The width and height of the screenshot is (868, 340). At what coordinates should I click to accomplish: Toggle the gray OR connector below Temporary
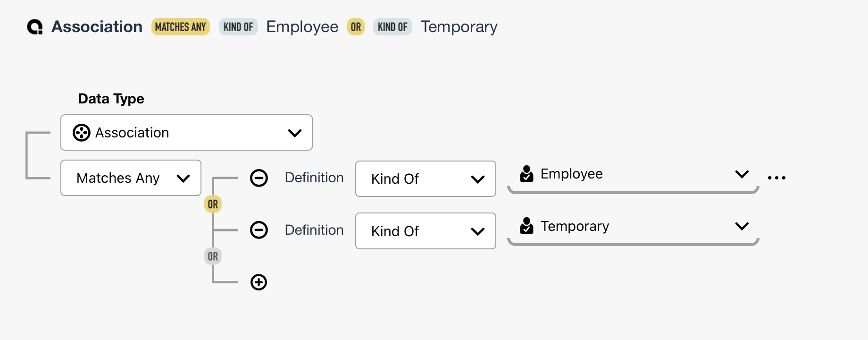(x=213, y=256)
